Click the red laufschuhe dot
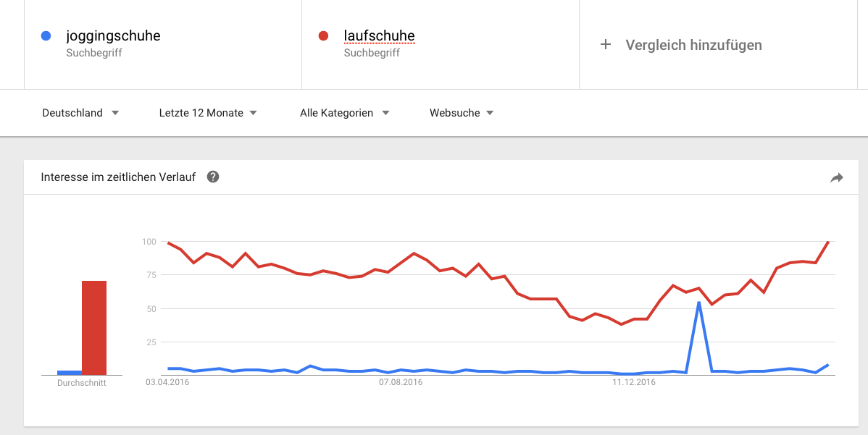868x435 pixels. 323,36
